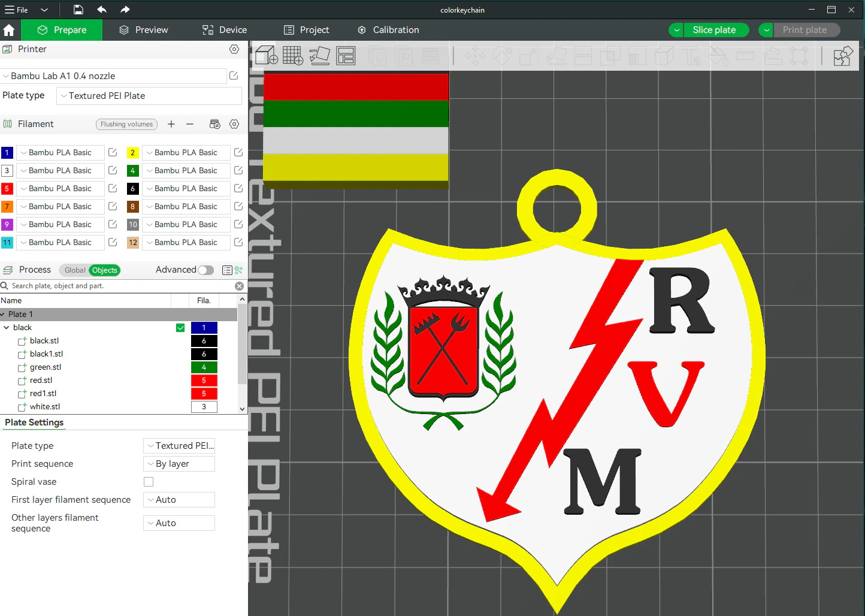Switch process mode to Objects

(x=105, y=270)
